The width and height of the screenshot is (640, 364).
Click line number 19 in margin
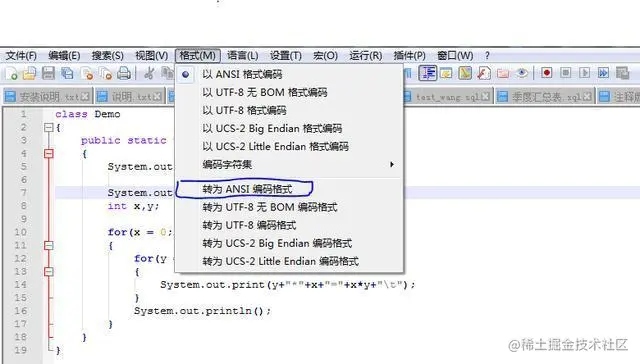(20, 350)
